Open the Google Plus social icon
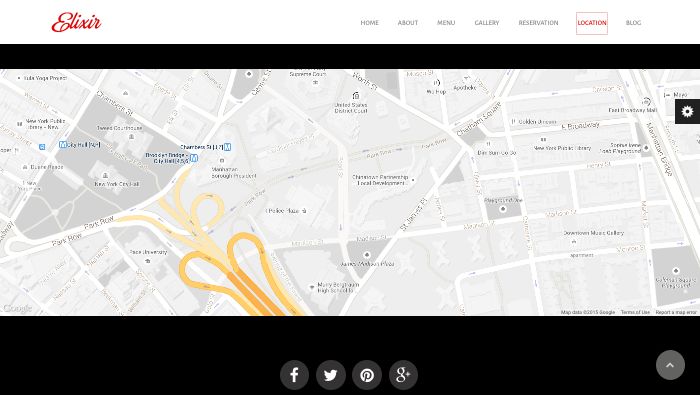 [403, 375]
